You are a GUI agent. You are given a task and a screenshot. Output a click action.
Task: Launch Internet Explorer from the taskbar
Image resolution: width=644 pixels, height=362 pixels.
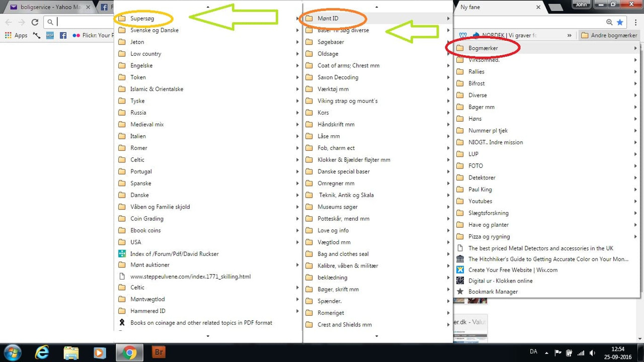click(x=42, y=352)
